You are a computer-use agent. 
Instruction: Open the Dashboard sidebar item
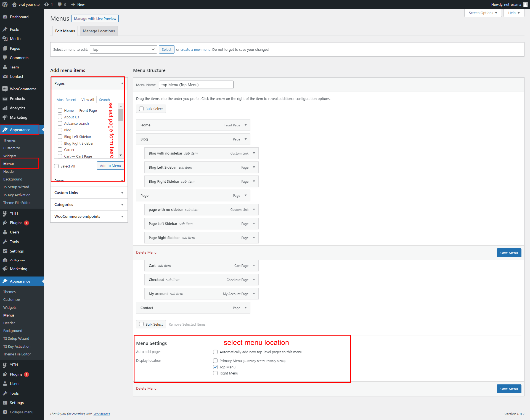19,17
